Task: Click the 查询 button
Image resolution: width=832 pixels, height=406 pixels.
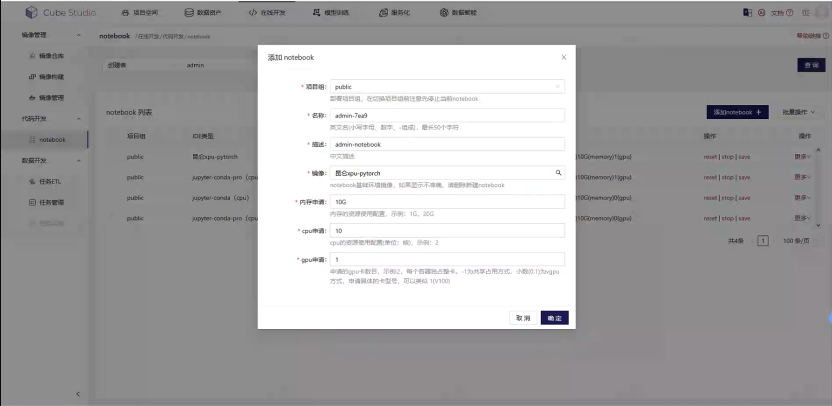Action: 811,65
